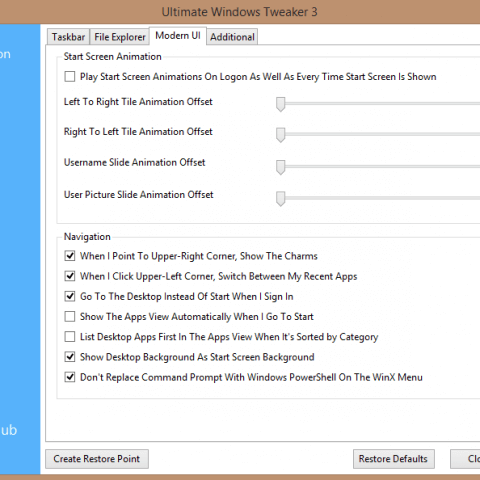
Task: Click the Right To Left Tile Animation slider handle
Action: click(281, 135)
